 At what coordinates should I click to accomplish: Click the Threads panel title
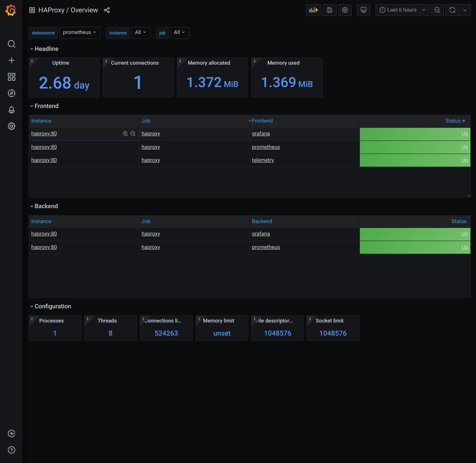point(107,321)
